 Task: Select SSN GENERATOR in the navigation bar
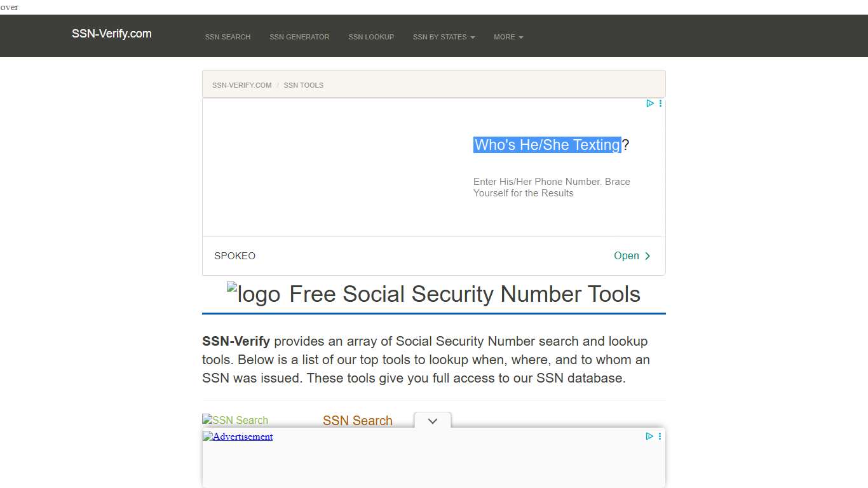point(299,37)
